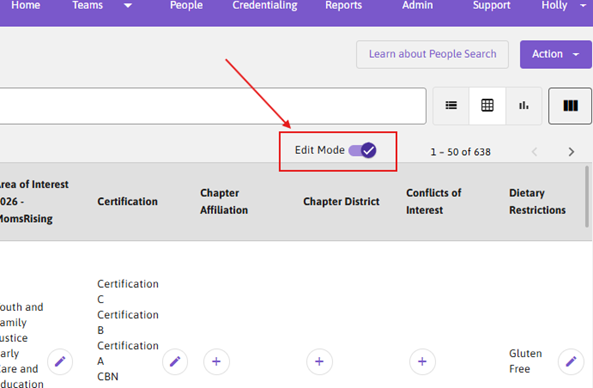Open the Support menu item
Screen dimensions: 593x388
click(491, 5)
